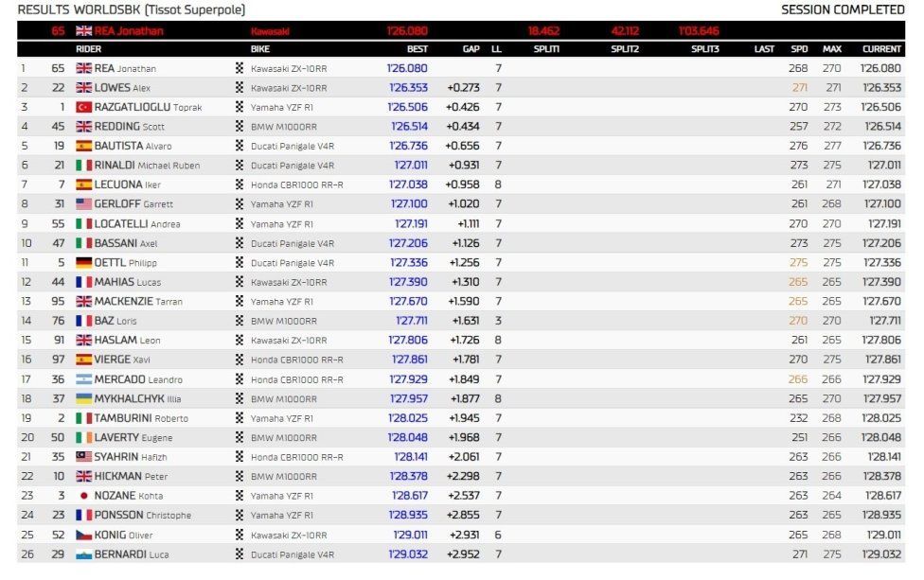Click the checkered flag icon in MACKENZIE Tarran row
924x580 pixels.
(240, 302)
